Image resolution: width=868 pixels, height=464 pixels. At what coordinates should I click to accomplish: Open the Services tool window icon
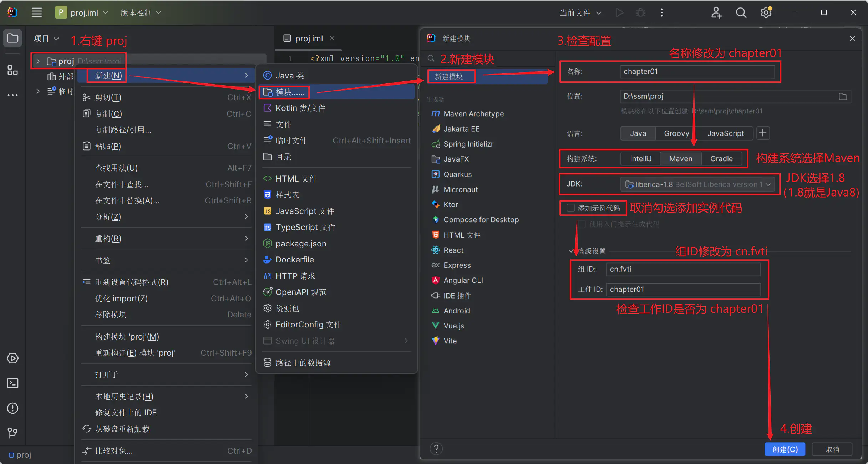(x=12, y=358)
